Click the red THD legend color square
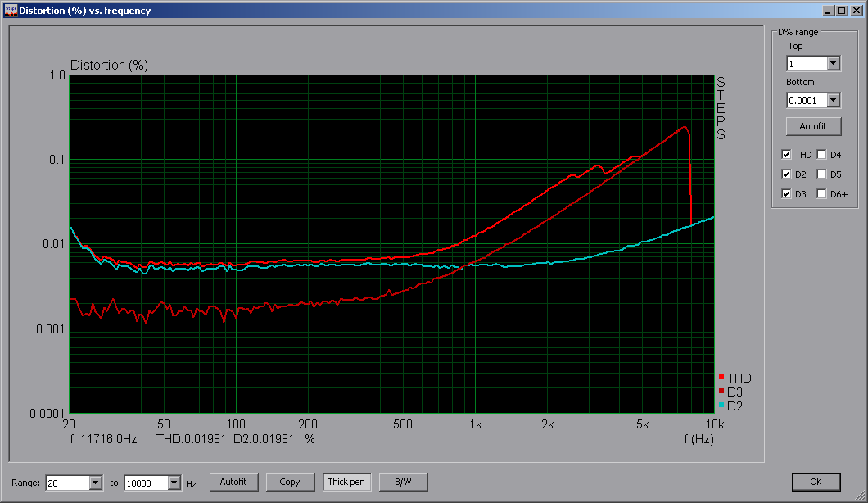The height and width of the screenshot is (503, 868). tap(721, 378)
